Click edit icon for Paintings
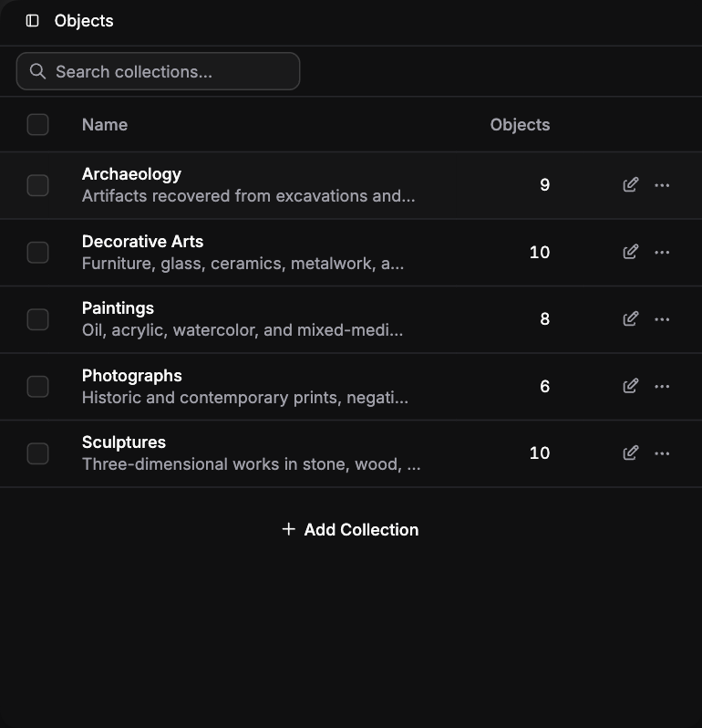The width and height of the screenshot is (702, 728). click(x=631, y=319)
